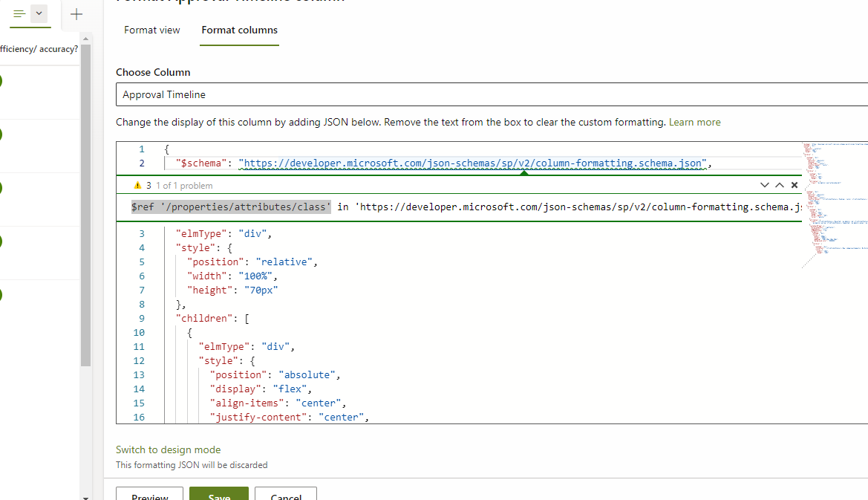
Task: Click line number 9 in the gutter
Action: [142, 319]
